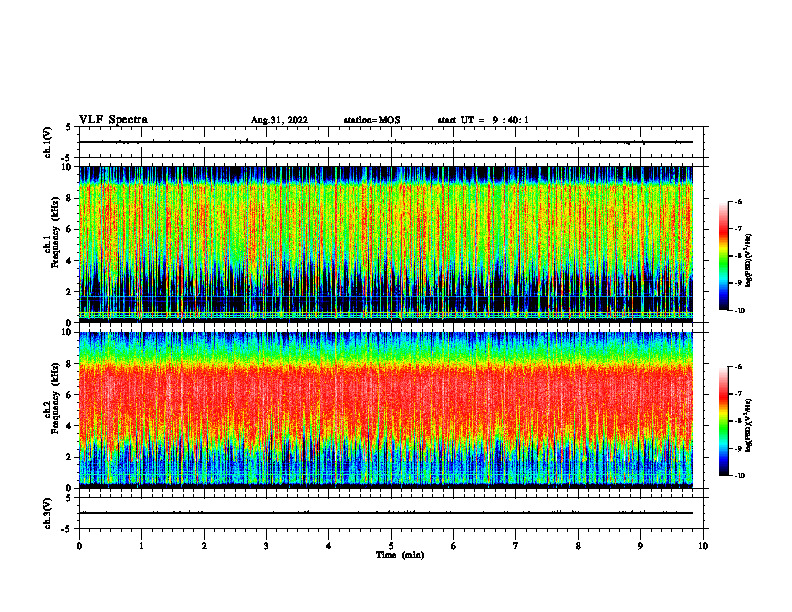Viewport: 792px width, 612px height.
Task: Click the "-6" label on ch.1 color bar
Action: coord(738,202)
